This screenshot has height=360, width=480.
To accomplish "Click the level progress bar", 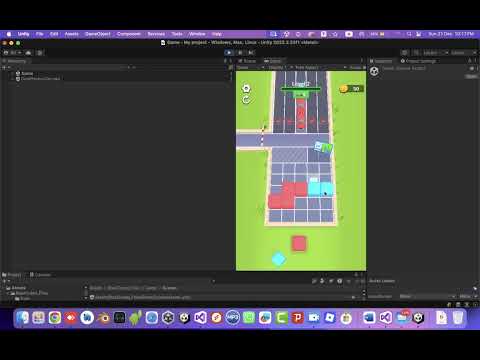I will point(301,89).
